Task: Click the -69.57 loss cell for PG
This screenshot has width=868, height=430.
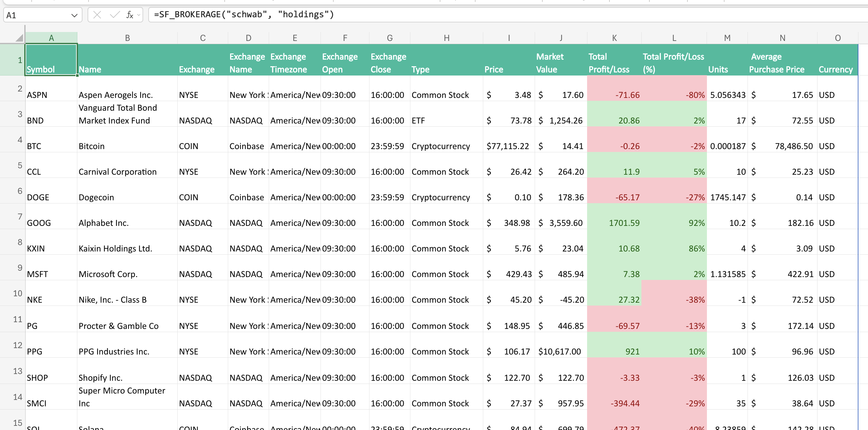Action: [x=614, y=319]
